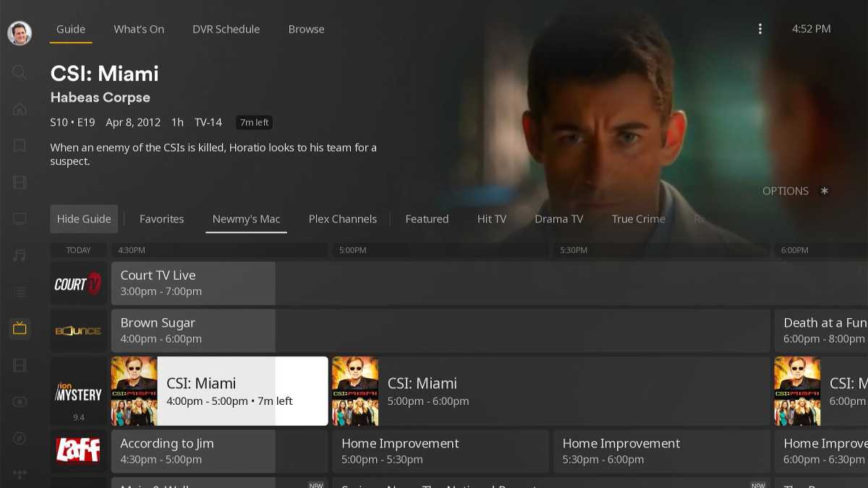The image size is (868, 488).
Task: Open the Tidal dots icon in the sidebar
Action: click(x=20, y=474)
